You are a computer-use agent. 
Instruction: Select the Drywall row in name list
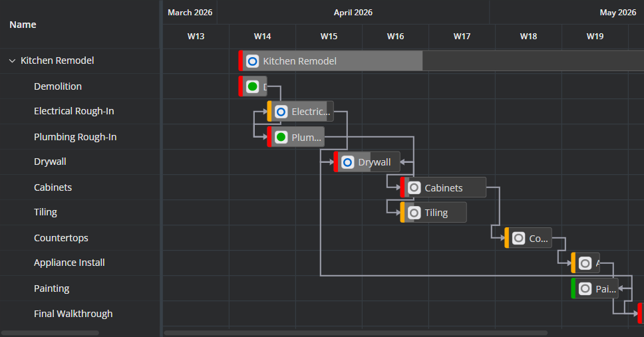click(80, 162)
